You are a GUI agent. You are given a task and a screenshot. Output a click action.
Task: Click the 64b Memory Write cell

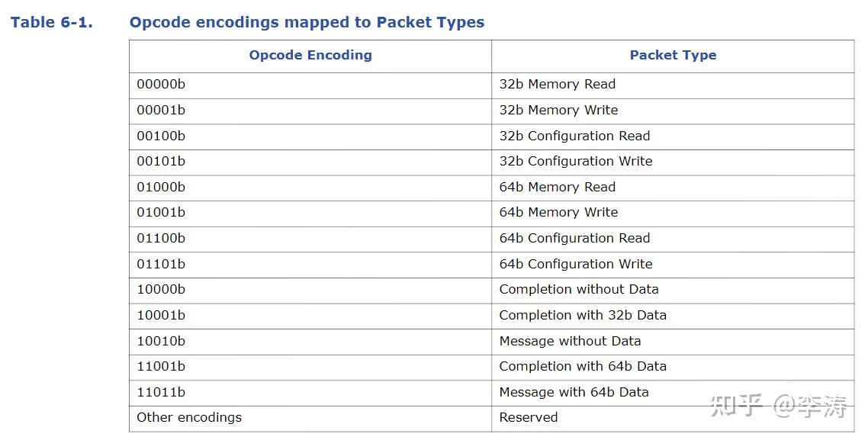(x=558, y=213)
